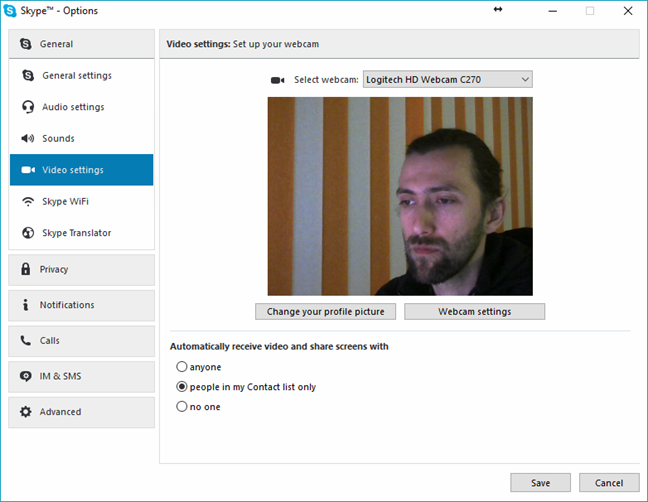Viewport: 648px width, 502px height.
Task: Click the phone handset icon beside Calls
Action: 26,340
